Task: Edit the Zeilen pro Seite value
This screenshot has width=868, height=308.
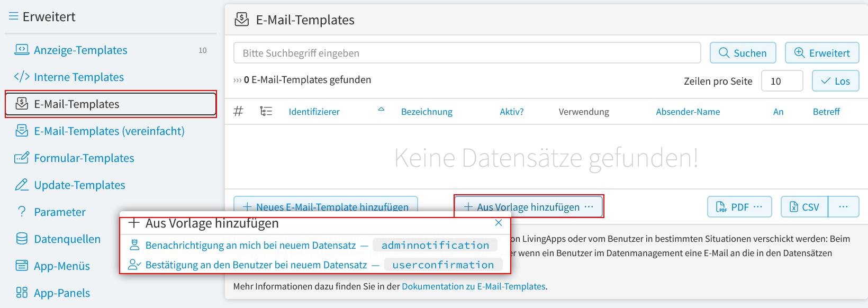Action: click(x=782, y=81)
